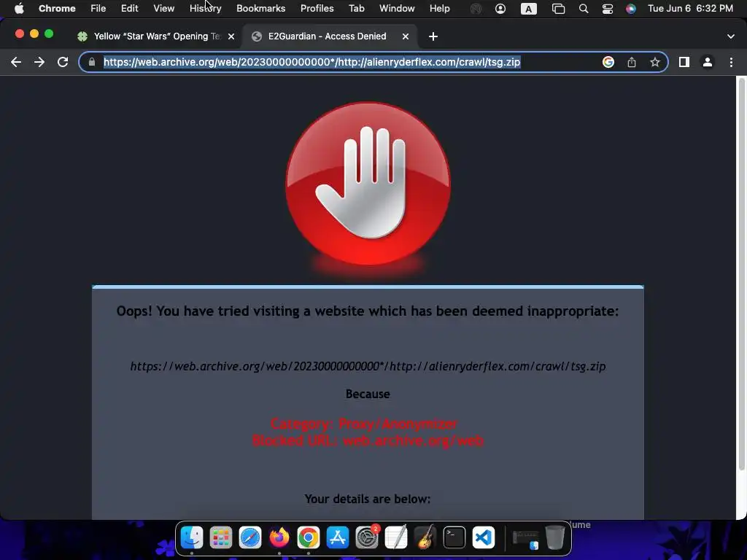The width and height of the screenshot is (747, 560).
Task: Click the italic blocked archive.org URL text
Action: (x=368, y=366)
